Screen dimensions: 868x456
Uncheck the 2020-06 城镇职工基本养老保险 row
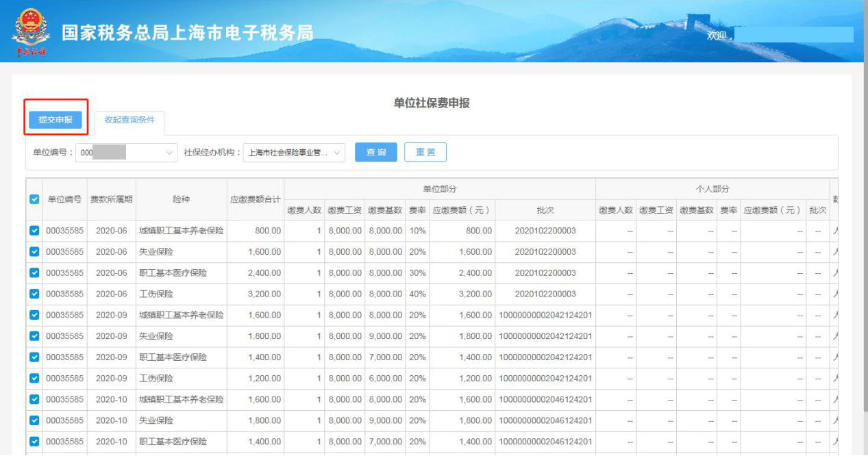34,231
